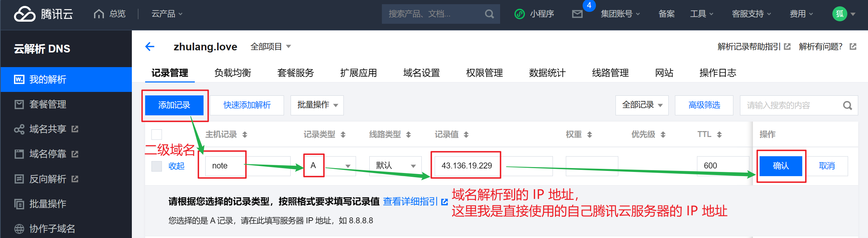
Task: Sort by 优先级 column arrows
Action: 663,135
